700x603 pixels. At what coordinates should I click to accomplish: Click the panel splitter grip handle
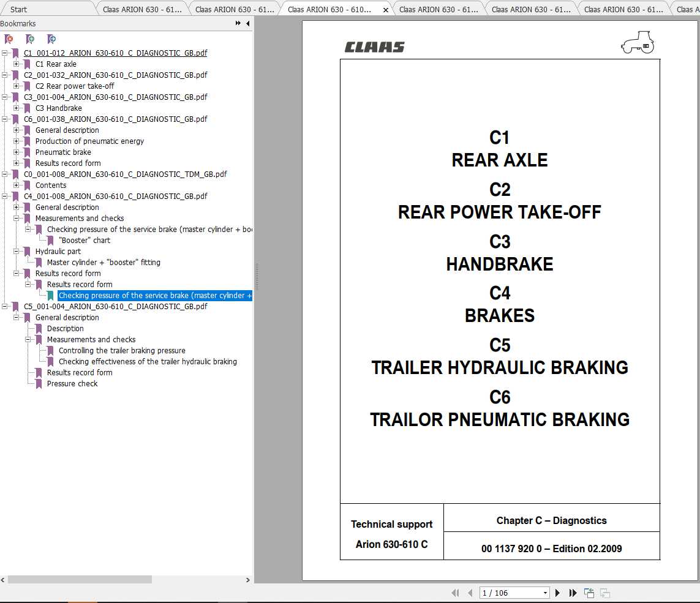tap(257, 277)
